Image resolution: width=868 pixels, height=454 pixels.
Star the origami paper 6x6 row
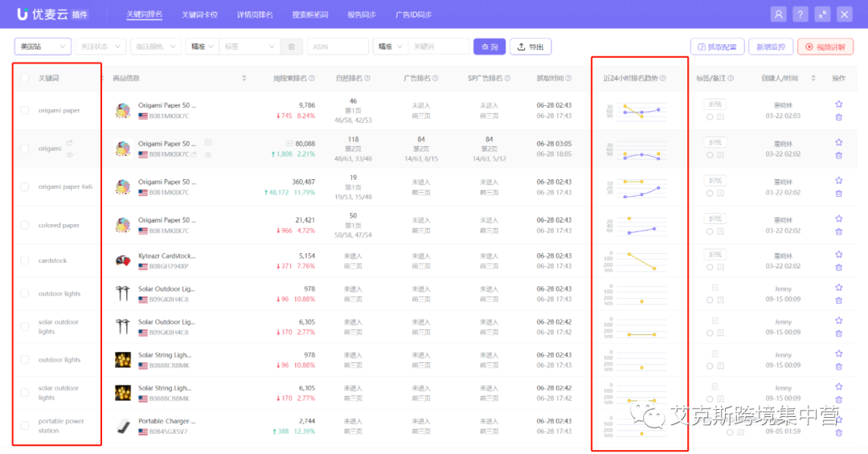click(838, 181)
